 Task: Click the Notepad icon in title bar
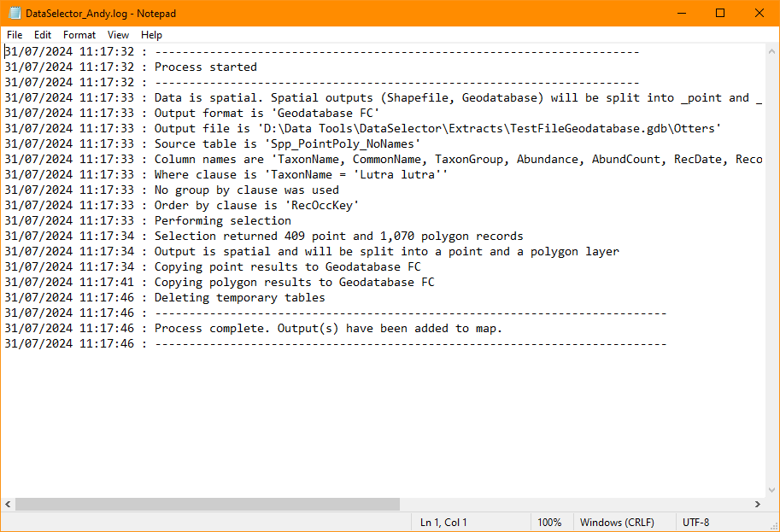click(x=15, y=13)
